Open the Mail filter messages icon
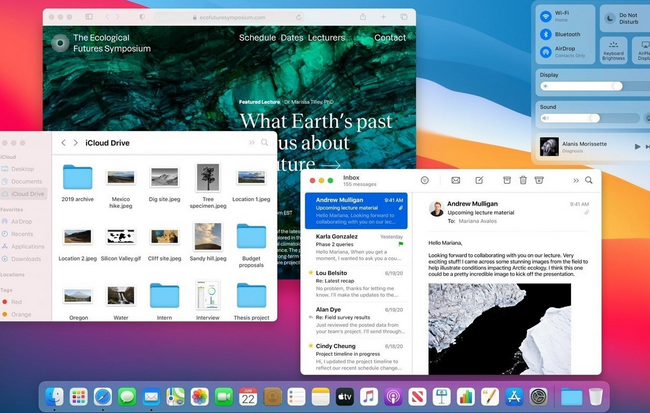650x413 pixels. pos(424,180)
